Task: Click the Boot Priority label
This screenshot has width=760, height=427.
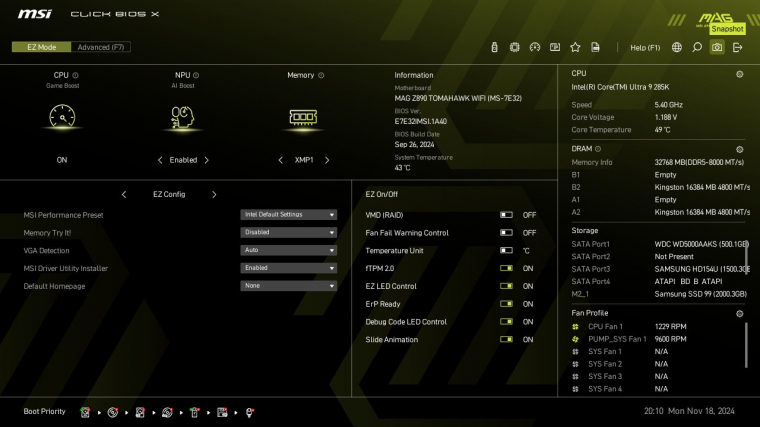Action: (x=45, y=411)
